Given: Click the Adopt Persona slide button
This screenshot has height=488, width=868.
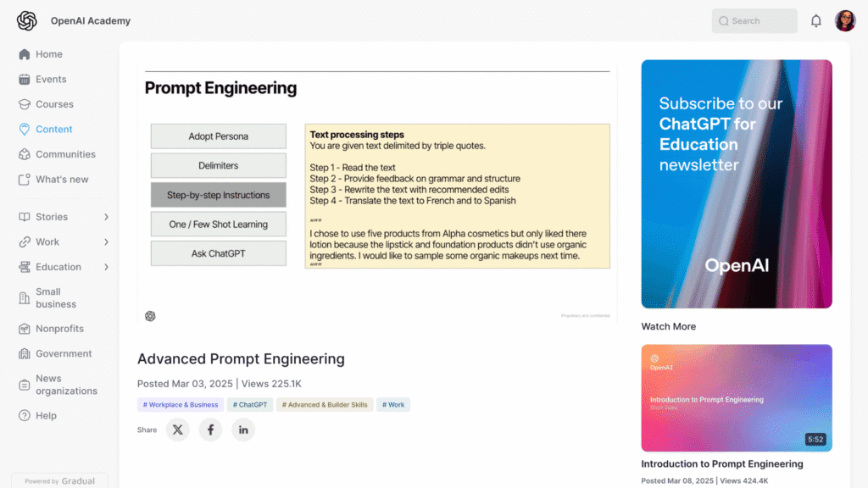Looking at the screenshot, I should pyautogui.click(x=218, y=136).
